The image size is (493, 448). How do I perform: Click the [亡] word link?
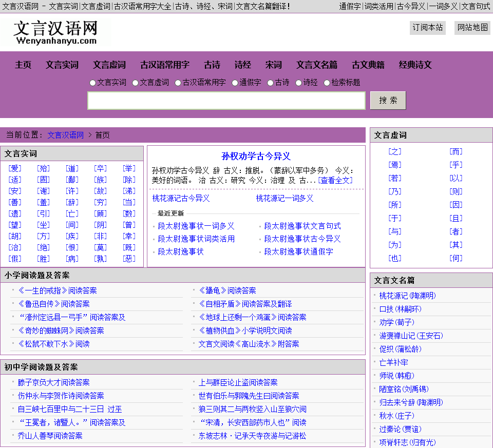[x=72, y=213]
